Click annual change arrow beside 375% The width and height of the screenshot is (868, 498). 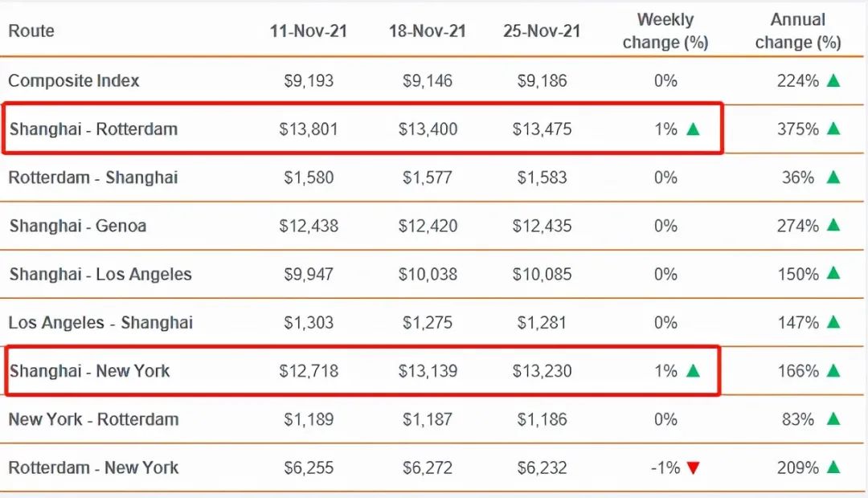[833, 129]
